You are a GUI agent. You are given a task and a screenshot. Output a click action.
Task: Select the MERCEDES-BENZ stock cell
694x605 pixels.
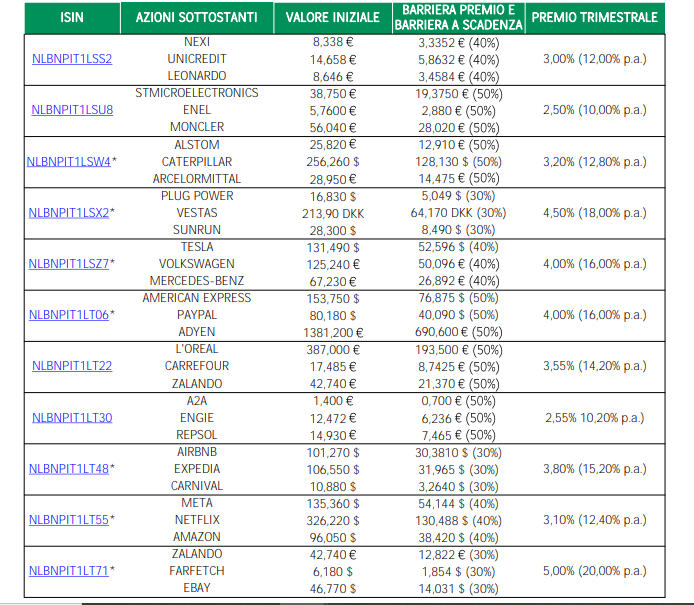click(x=197, y=281)
